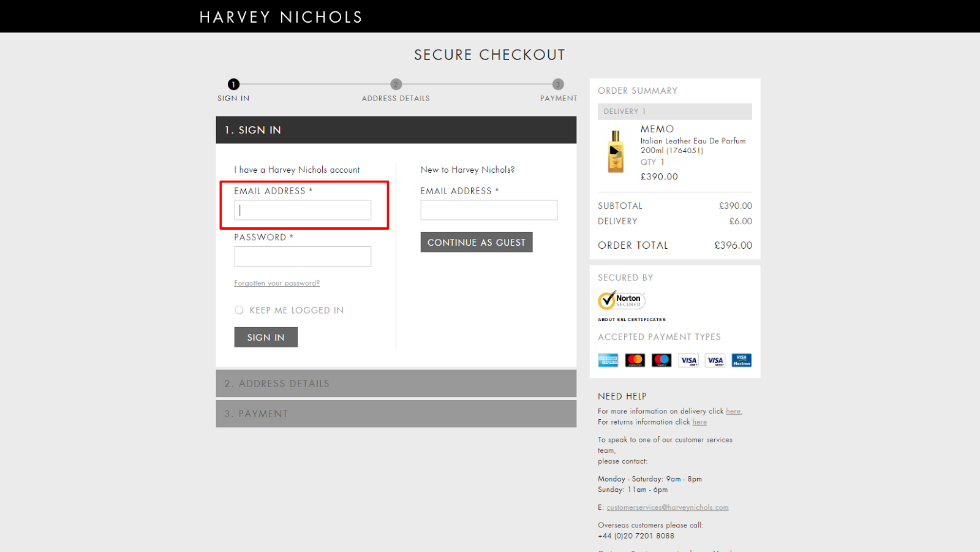Click the Sign In section header
Screen dimensions: 980x552
point(396,130)
